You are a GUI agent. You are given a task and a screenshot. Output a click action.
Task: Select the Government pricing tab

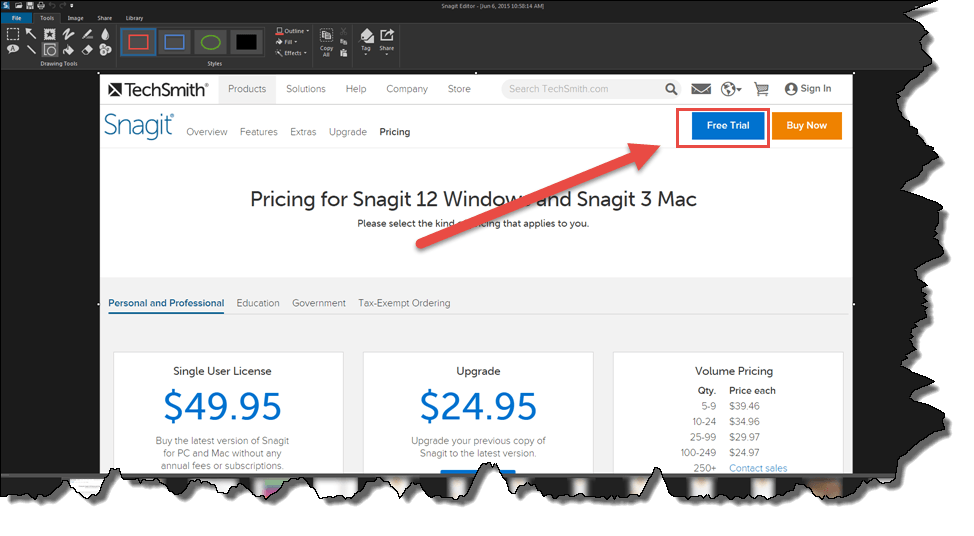[x=319, y=303]
